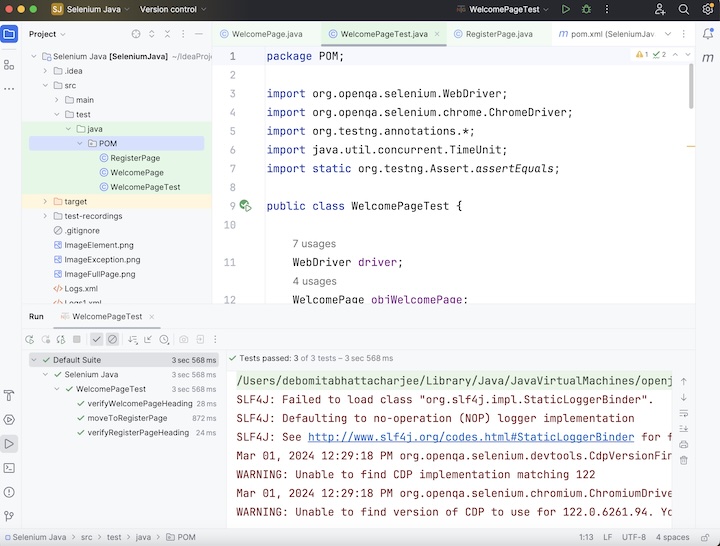Open the SLF4J StaticLoggerBinder link
The height and width of the screenshot is (546, 720).
pos(470,437)
